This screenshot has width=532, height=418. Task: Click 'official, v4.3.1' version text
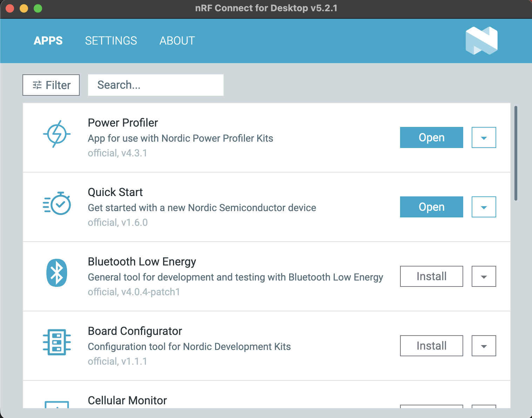pyautogui.click(x=117, y=153)
